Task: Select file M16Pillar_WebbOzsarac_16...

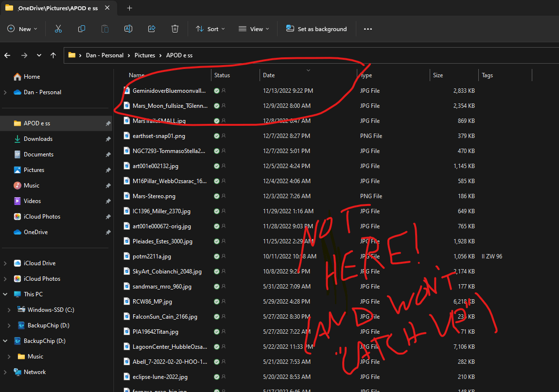Action: coord(169,181)
